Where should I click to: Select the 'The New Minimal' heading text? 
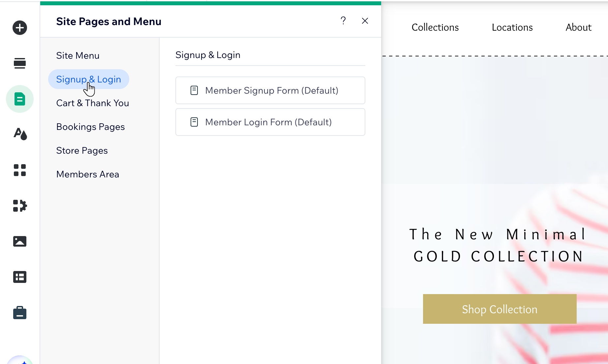coord(498,234)
